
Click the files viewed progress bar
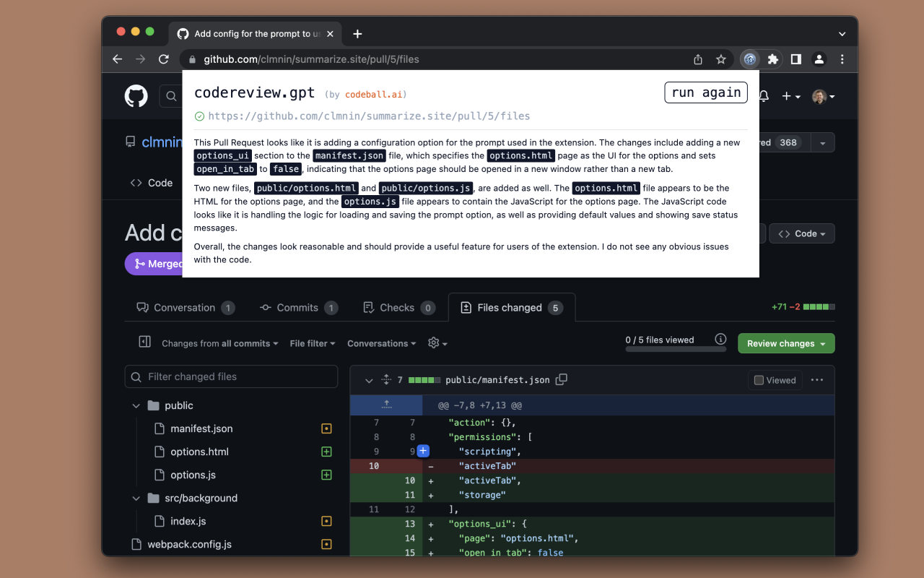point(676,350)
